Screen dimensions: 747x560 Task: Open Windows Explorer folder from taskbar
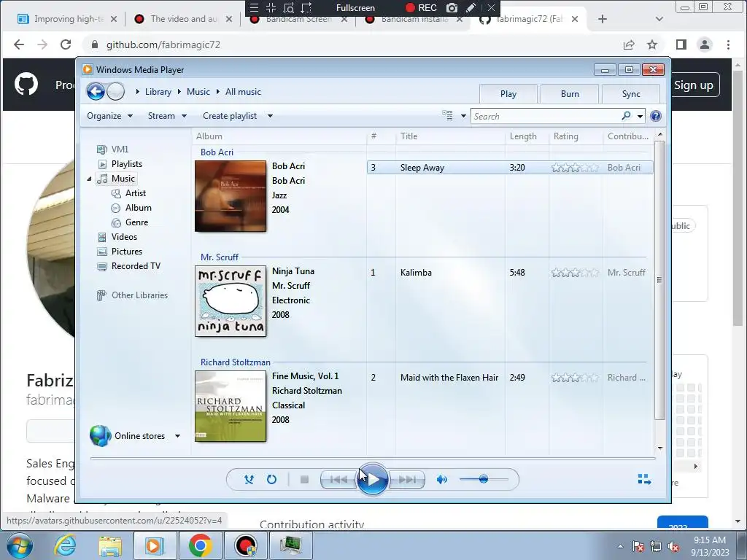point(110,545)
